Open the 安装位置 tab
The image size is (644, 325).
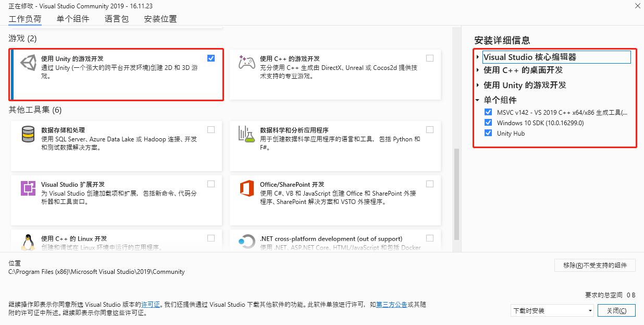[160, 19]
